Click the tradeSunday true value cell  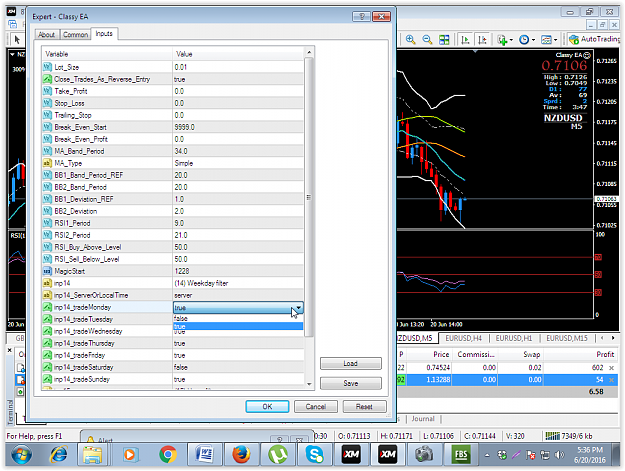(238, 379)
